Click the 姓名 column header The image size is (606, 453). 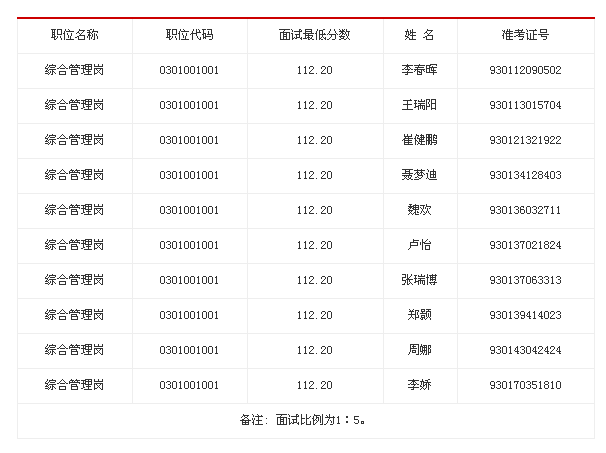click(x=419, y=35)
